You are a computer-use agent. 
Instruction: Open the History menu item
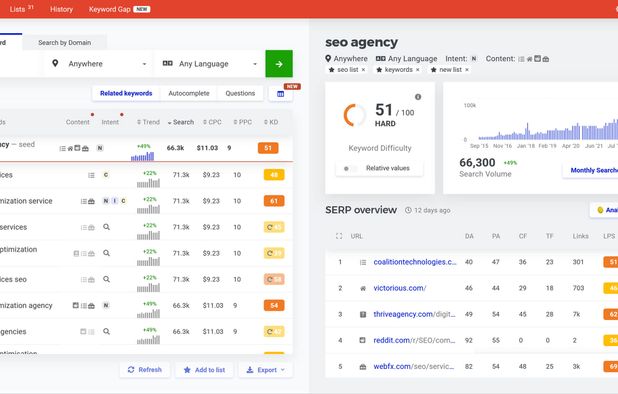tap(61, 9)
